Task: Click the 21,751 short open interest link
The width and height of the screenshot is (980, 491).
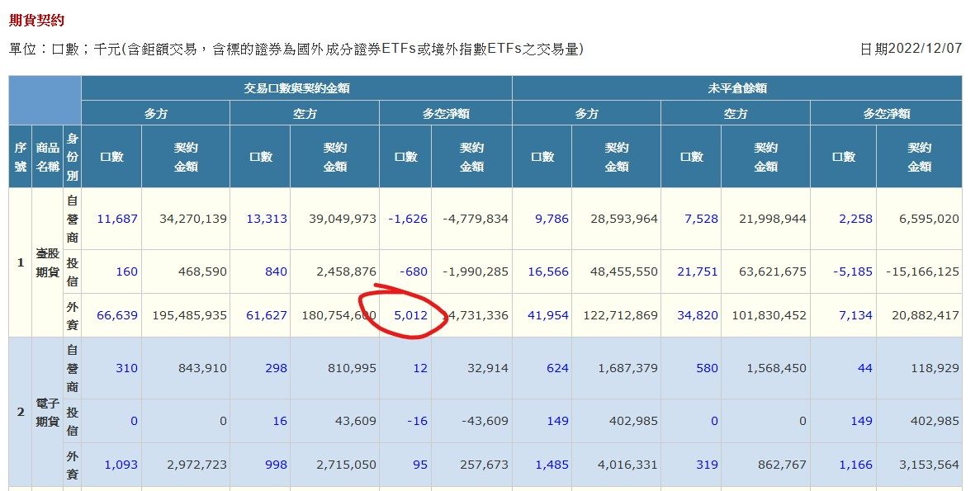Action: (698, 271)
